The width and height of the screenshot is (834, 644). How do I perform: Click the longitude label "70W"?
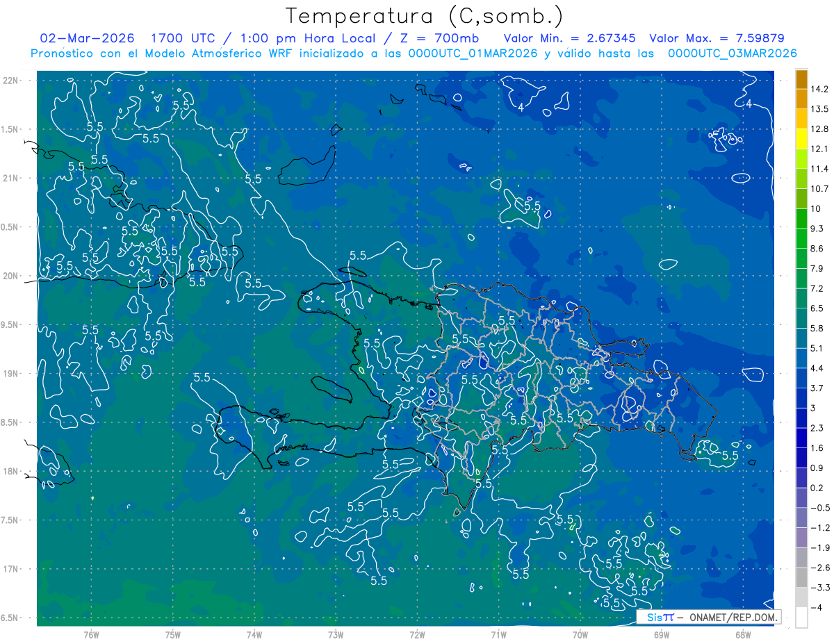tap(580, 635)
